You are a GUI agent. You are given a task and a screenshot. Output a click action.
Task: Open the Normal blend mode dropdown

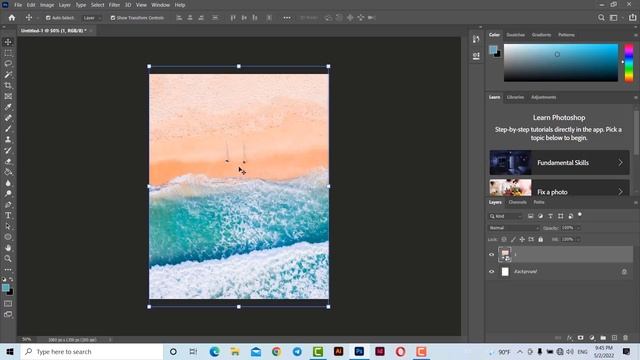tap(514, 228)
